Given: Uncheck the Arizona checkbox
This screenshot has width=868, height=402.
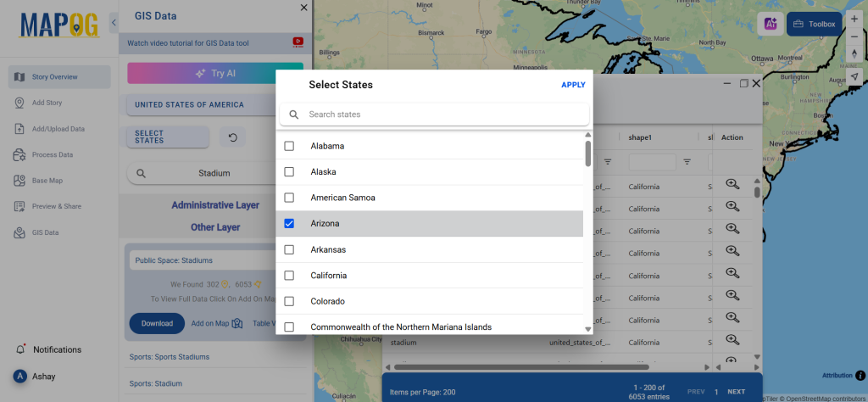Looking at the screenshot, I should coord(289,224).
